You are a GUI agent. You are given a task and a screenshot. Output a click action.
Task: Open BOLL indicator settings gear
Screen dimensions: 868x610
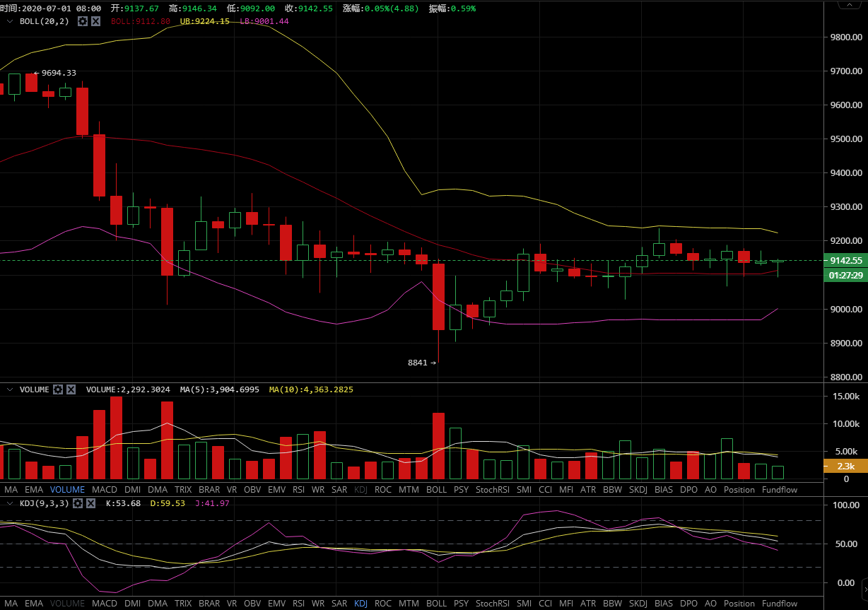83,21
